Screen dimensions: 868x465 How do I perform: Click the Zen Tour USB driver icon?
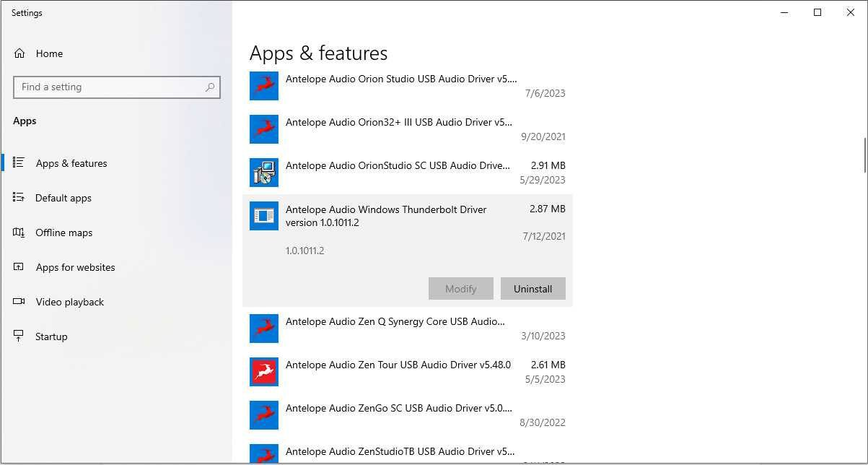point(264,372)
